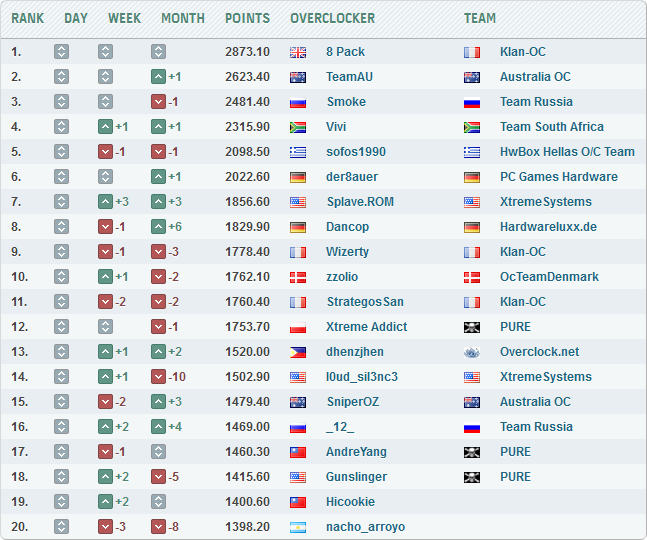Select the red down arrow for Smoke month change

point(158,102)
